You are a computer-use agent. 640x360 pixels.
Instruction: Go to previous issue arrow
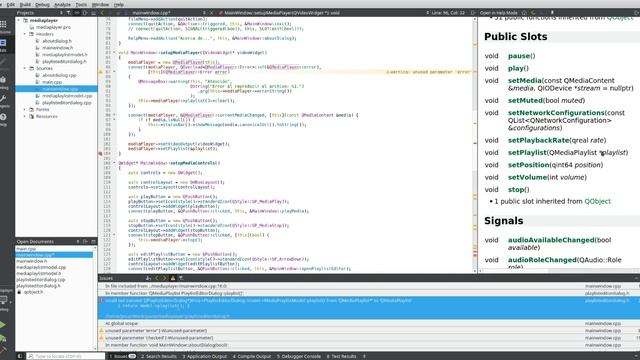coord(157,278)
